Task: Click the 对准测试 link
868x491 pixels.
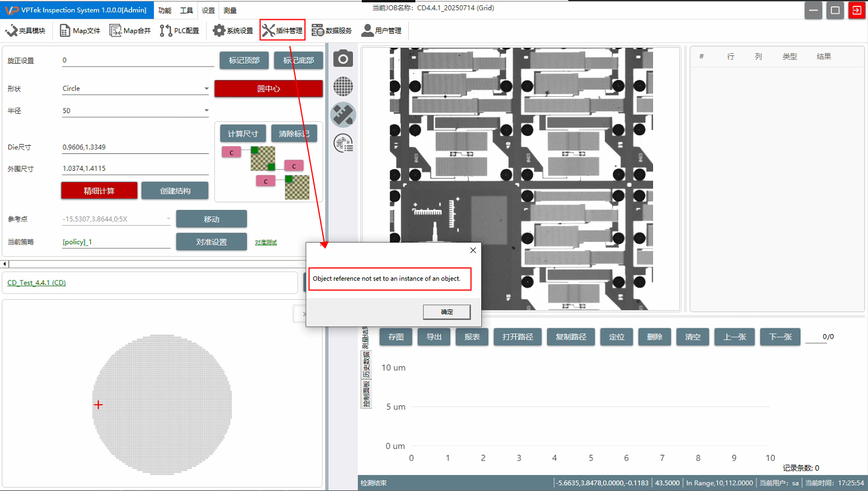Action: click(x=266, y=243)
